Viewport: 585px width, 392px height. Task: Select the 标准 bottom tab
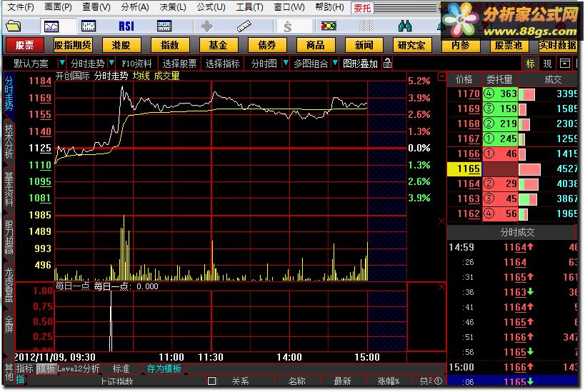pos(121,369)
